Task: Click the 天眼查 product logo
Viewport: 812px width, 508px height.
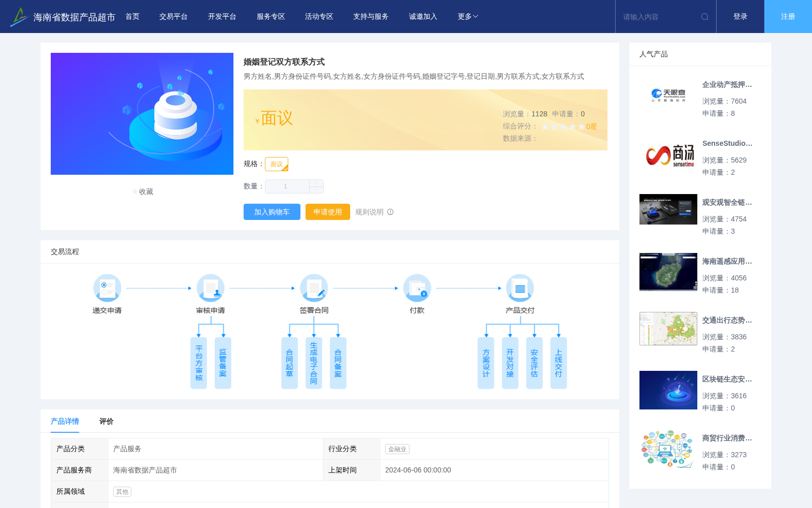Action: (668, 96)
